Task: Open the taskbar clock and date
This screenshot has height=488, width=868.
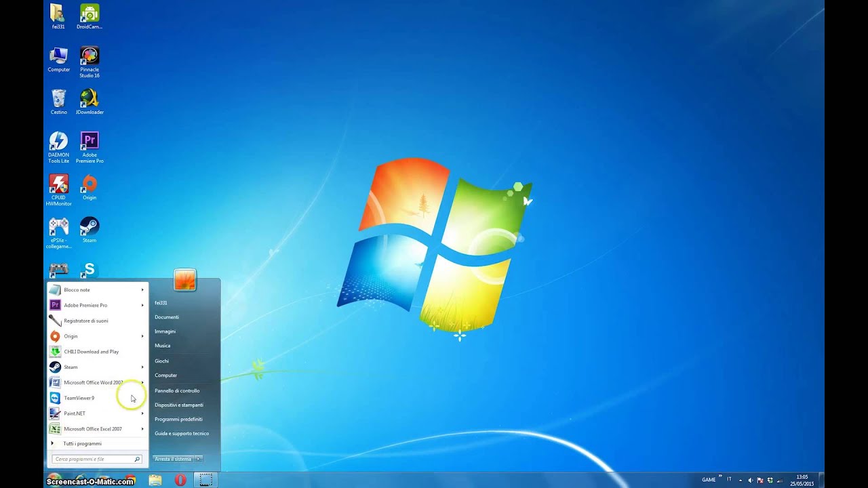Action: [x=802, y=480]
